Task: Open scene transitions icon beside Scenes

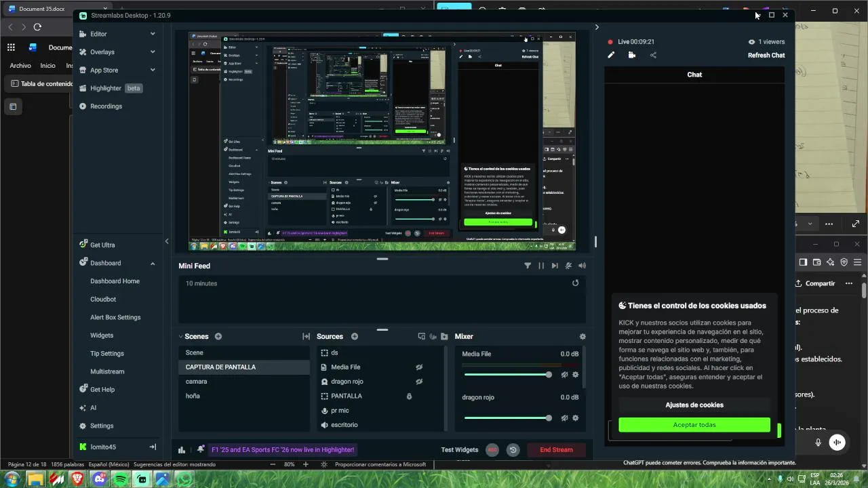Action: (x=306, y=336)
